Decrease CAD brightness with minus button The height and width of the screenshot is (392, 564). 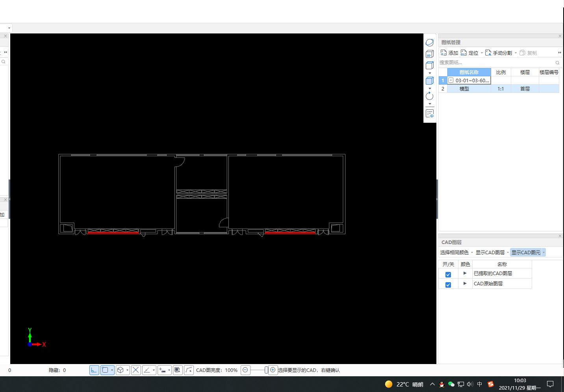(x=245, y=370)
